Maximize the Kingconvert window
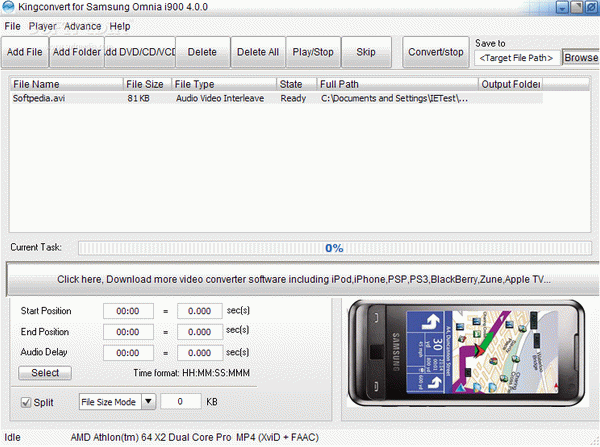This screenshot has height=447, width=600. pos(577,7)
